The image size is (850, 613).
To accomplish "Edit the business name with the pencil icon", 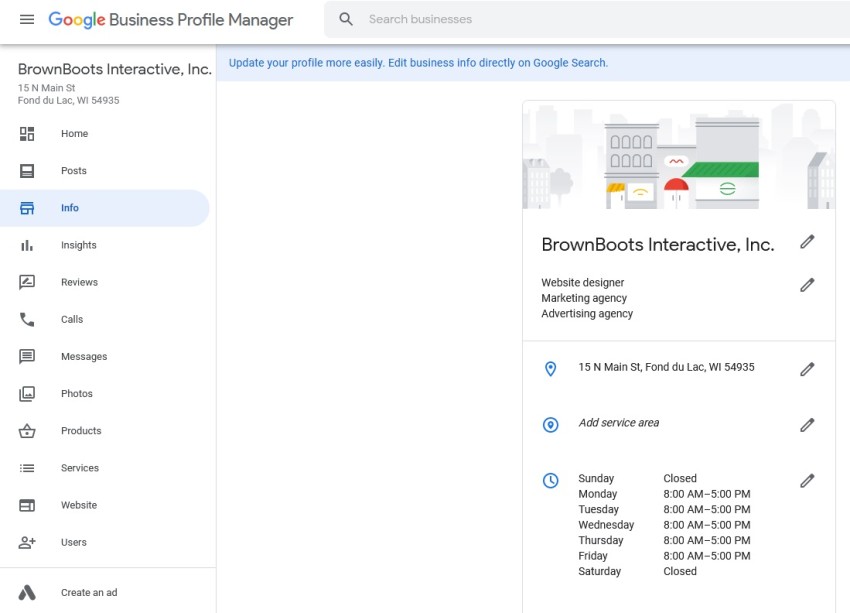I will tap(807, 240).
